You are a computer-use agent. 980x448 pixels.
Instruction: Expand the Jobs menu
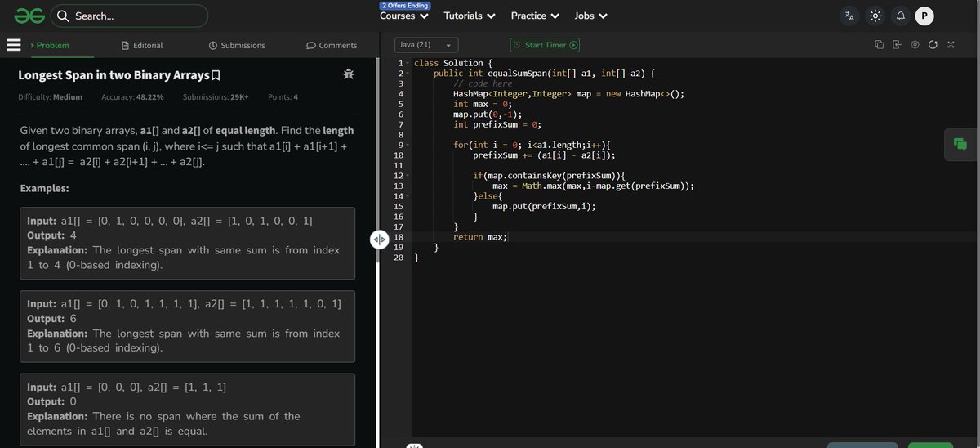(x=591, y=16)
